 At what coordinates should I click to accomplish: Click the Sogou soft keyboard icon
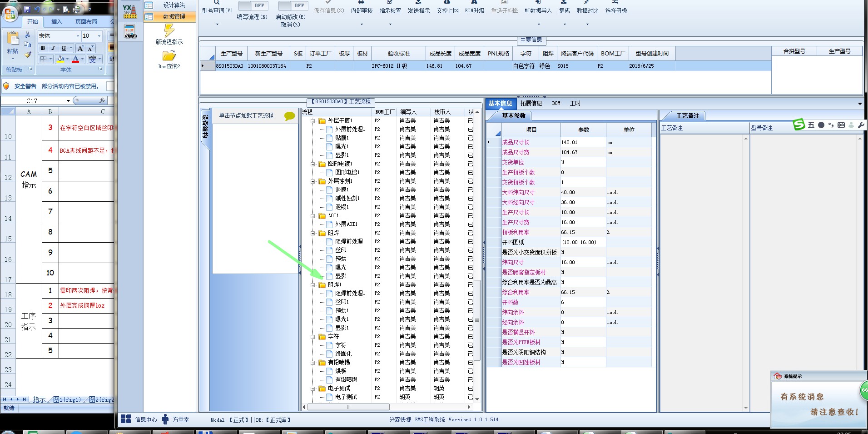click(x=841, y=125)
